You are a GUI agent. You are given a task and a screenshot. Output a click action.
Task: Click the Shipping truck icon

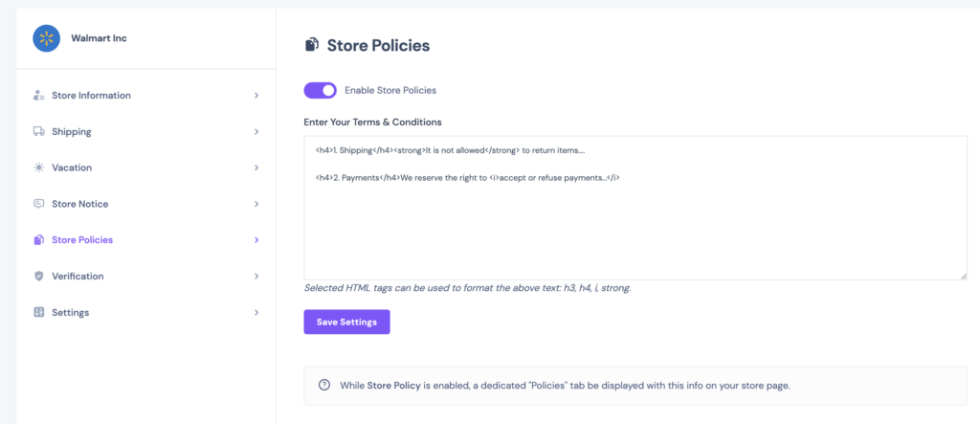38,131
